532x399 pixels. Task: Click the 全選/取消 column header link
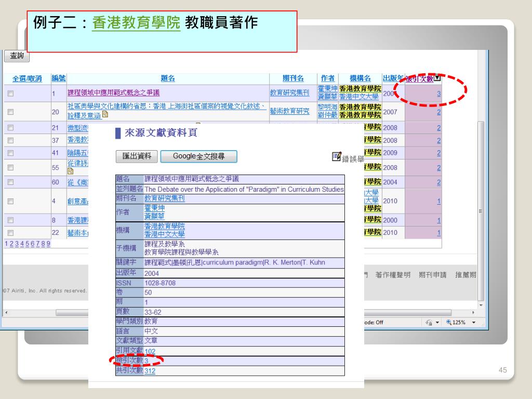click(x=27, y=78)
